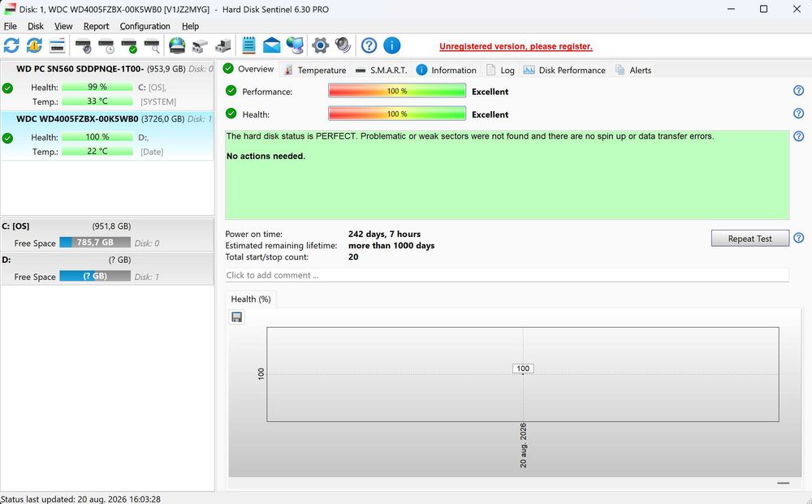
Task: Click the refresh icon with warning sign
Action: pyautogui.click(x=34, y=45)
